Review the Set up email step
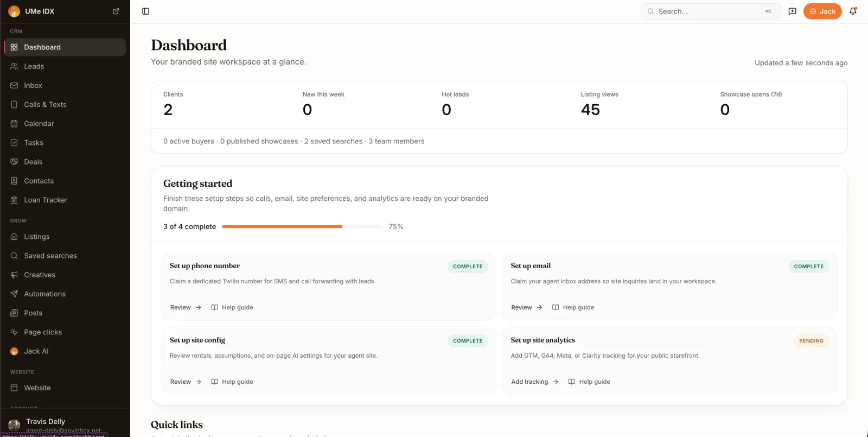 point(527,307)
